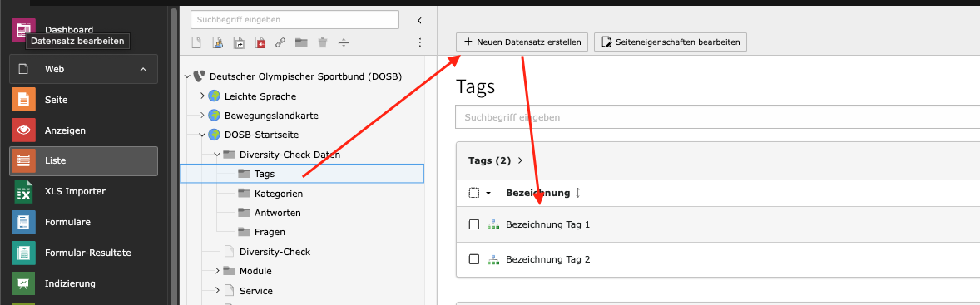The image size is (980, 305).
Task: Expand the Bewegungslandkarte tree node
Action: pyautogui.click(x=202, y=116)
